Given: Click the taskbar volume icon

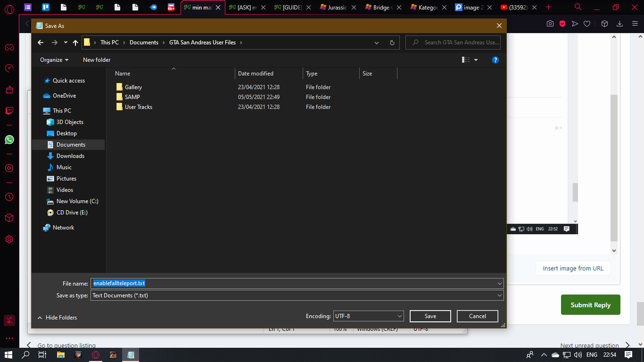Looking at the screenshot, I should (x=579, y=355).
